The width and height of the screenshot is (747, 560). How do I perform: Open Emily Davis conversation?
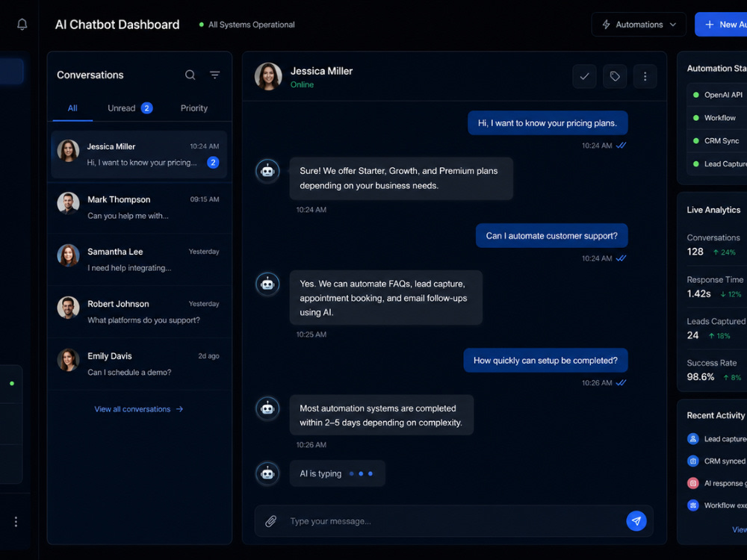(139, 364)
